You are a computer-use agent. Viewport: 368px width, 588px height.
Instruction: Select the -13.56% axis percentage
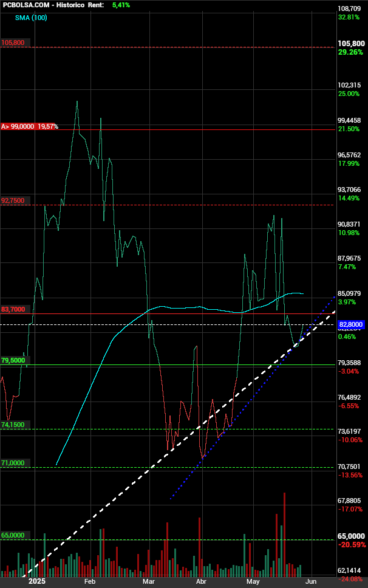tap(350, 476)
